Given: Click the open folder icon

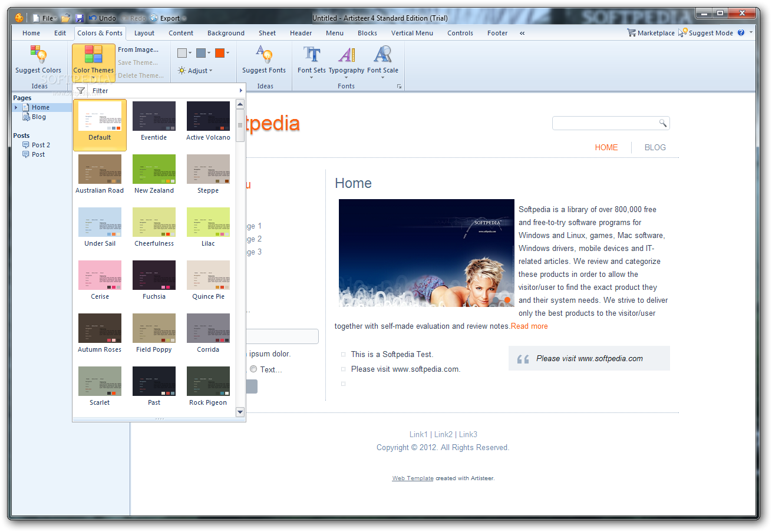Looking at the screenshot, I should [x=66, y=18].
